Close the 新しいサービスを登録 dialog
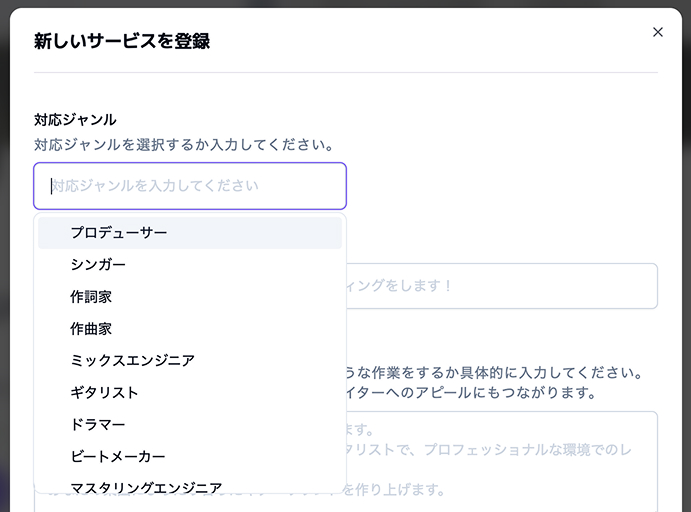This screenshot has width=691, height=512. [657, 32]
